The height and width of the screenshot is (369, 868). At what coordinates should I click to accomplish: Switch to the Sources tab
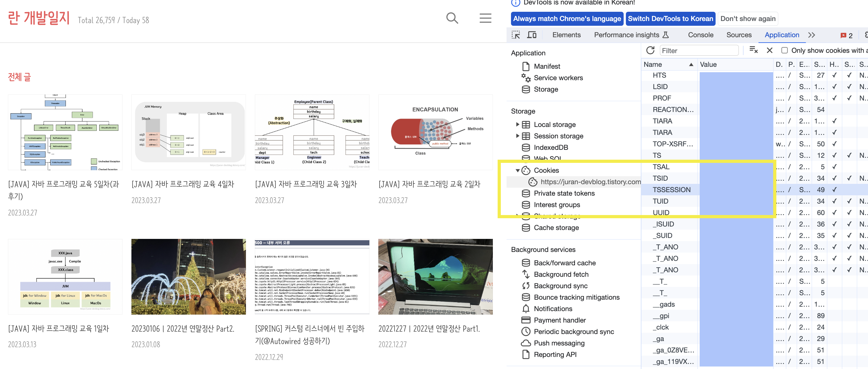738,35
